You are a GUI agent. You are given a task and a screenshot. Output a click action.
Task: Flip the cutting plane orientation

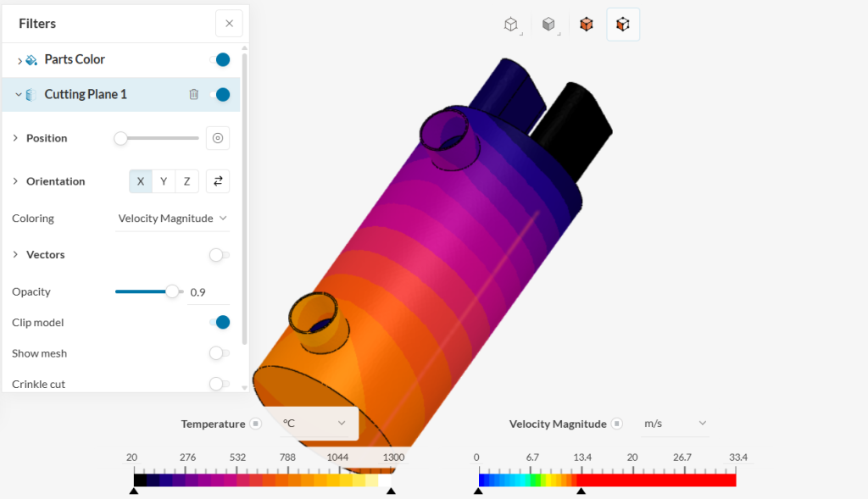(218, 181)
